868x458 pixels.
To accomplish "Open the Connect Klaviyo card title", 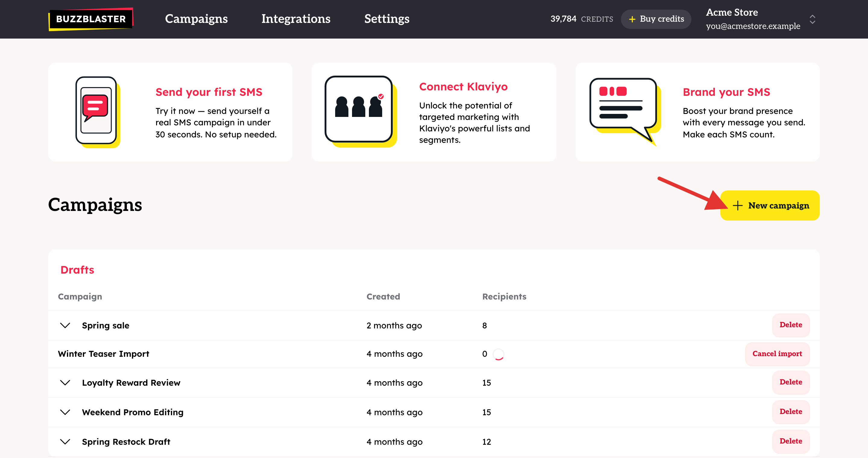I will coord(463,86).
